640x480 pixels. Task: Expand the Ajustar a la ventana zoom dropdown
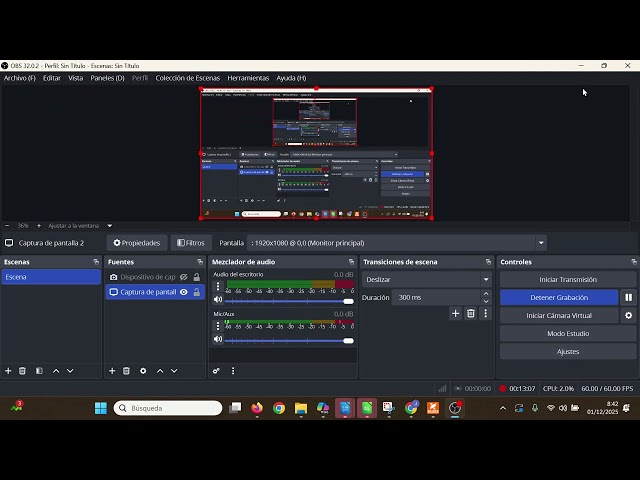pos(109,226)
